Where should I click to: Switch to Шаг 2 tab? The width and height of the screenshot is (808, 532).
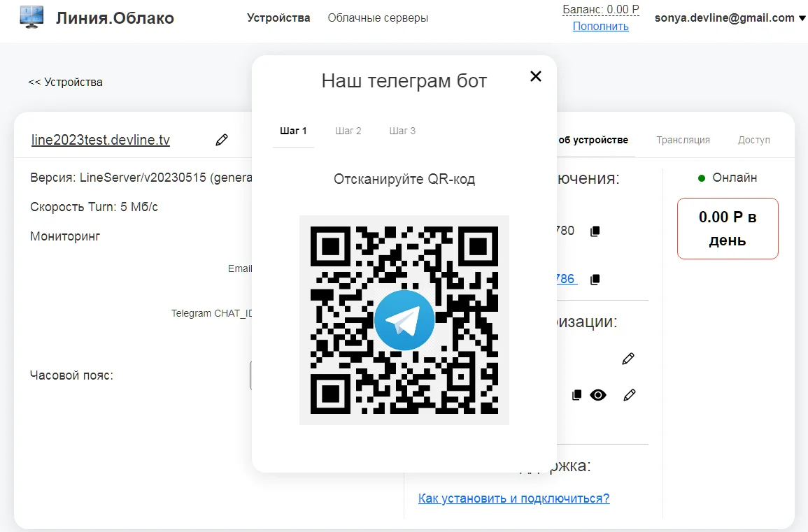click(348, 131)
